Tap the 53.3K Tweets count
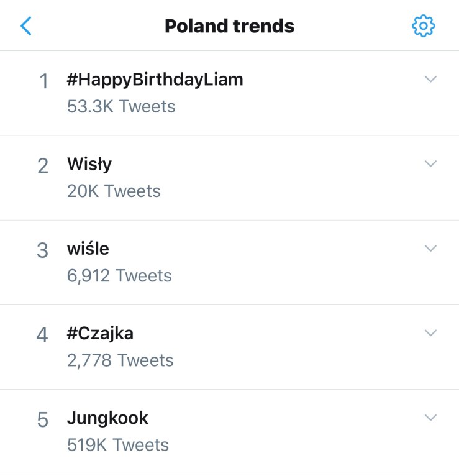Image resolution: width=459 pixels, height=476 pixels. [121, 106]
